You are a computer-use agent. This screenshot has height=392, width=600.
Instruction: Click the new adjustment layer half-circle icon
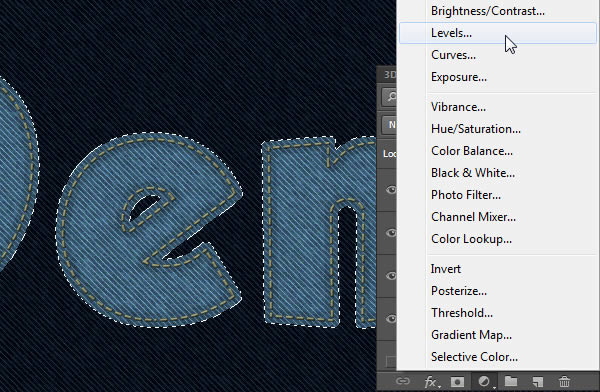point(484,381)
